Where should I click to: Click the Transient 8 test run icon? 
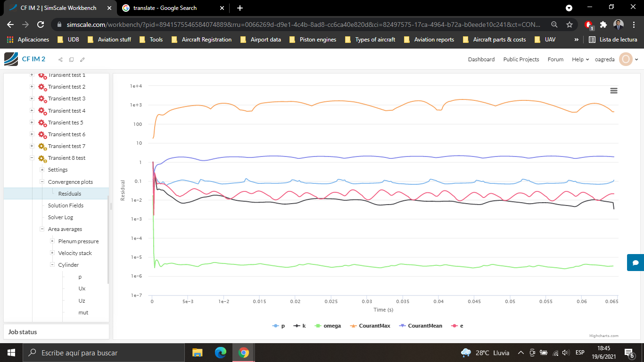point(42,158)
